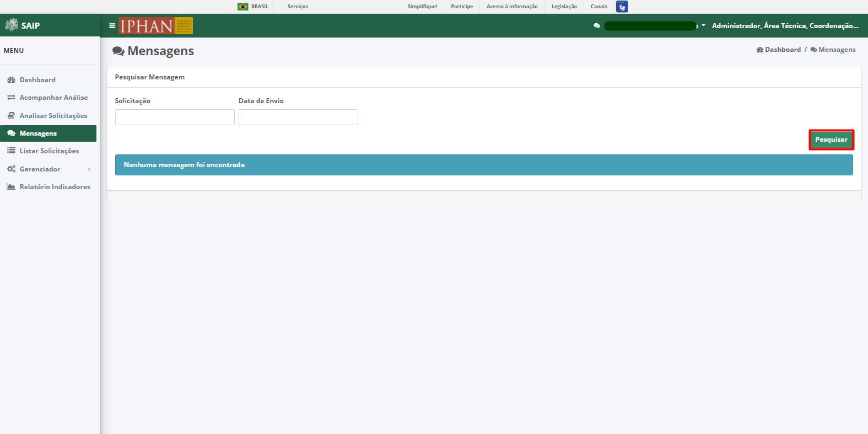Click the Relatório Indicadores chart icon
The image size is (868, 434).
pos(11,186)
